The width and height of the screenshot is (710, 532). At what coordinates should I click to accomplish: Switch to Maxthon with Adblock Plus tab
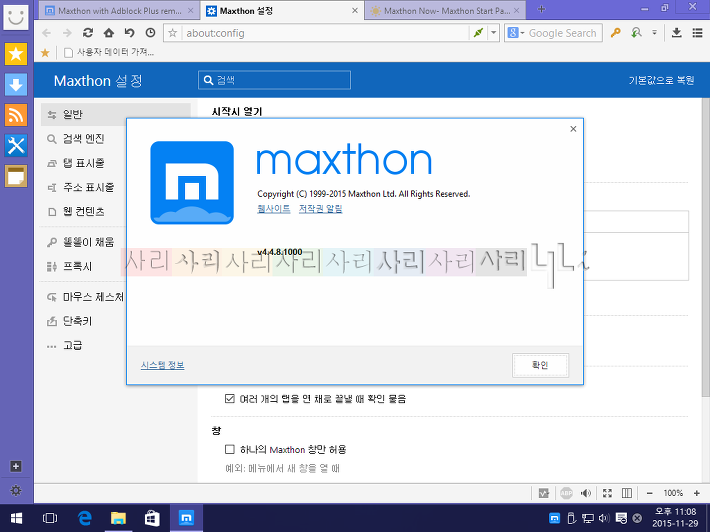(120, 10)
